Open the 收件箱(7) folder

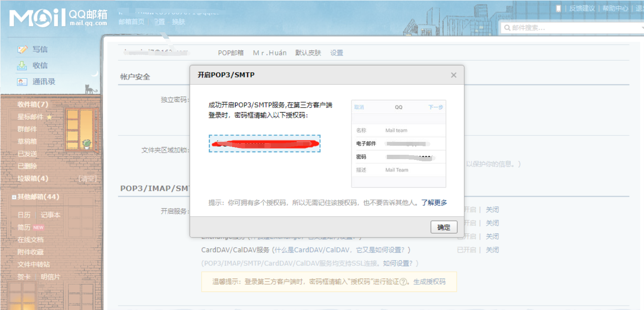pos(33,104)
